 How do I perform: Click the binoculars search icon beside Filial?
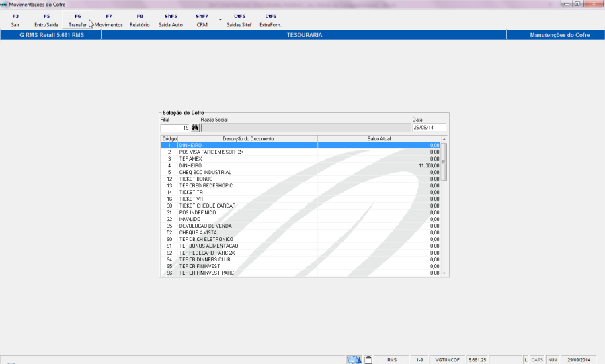pyautogui.click(x=195, y=128)
